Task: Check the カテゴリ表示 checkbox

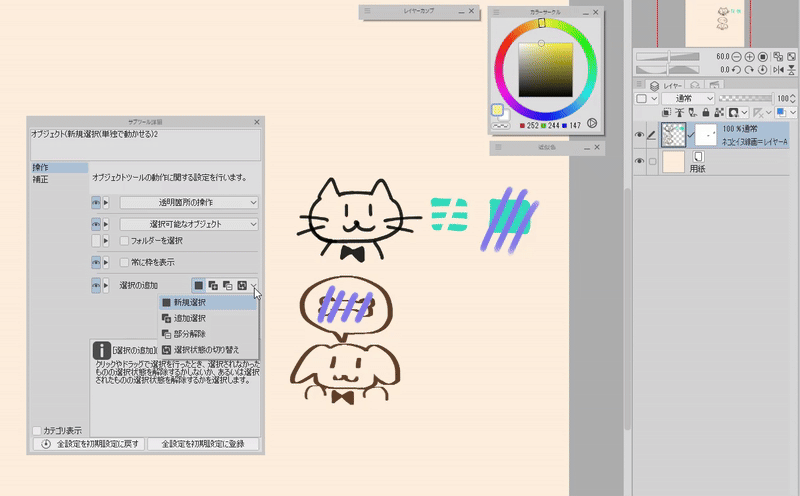Action: click(x=37, y=431)
